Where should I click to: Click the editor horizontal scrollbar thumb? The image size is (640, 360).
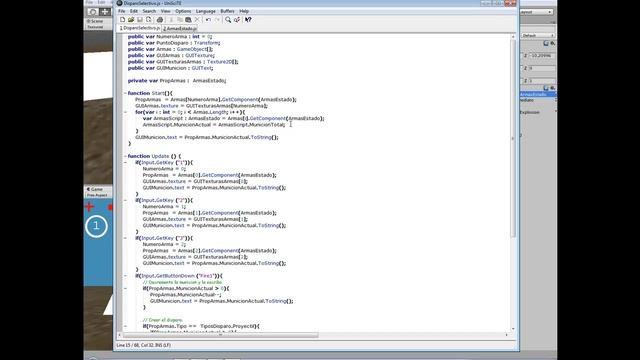(220, 335)
